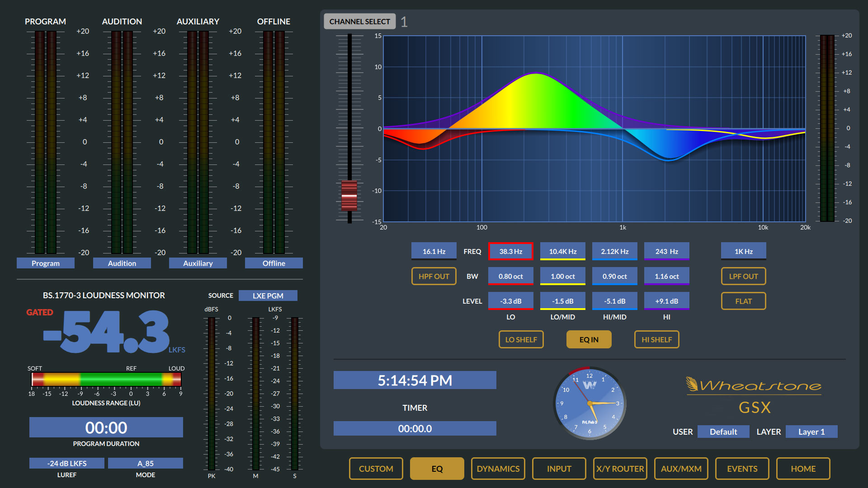Click the red channel fader knob

[349, 196]
